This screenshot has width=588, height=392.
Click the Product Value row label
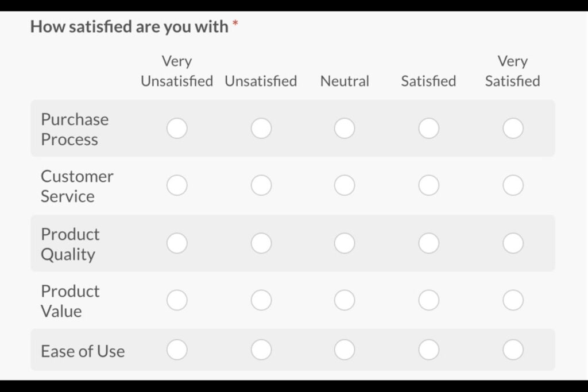pos(70,301)
